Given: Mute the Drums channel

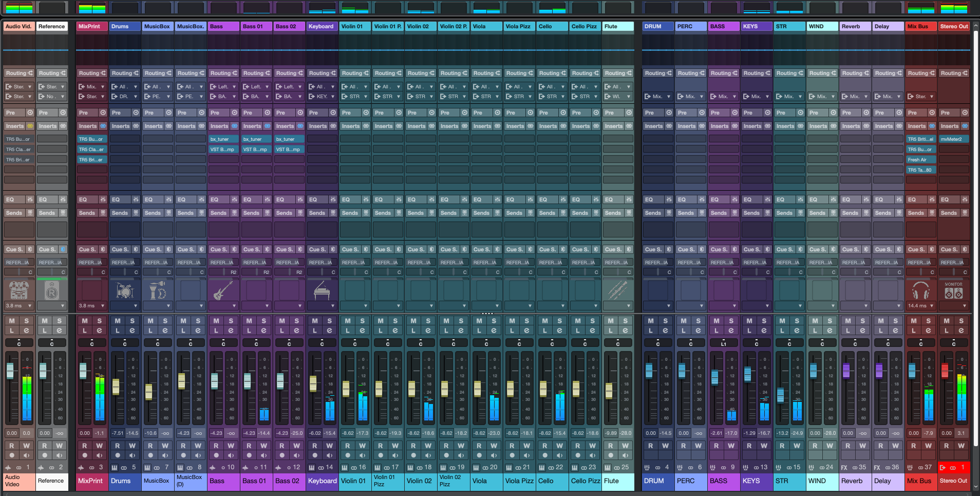Looking at the screenshot, I should tap(118, 321).
